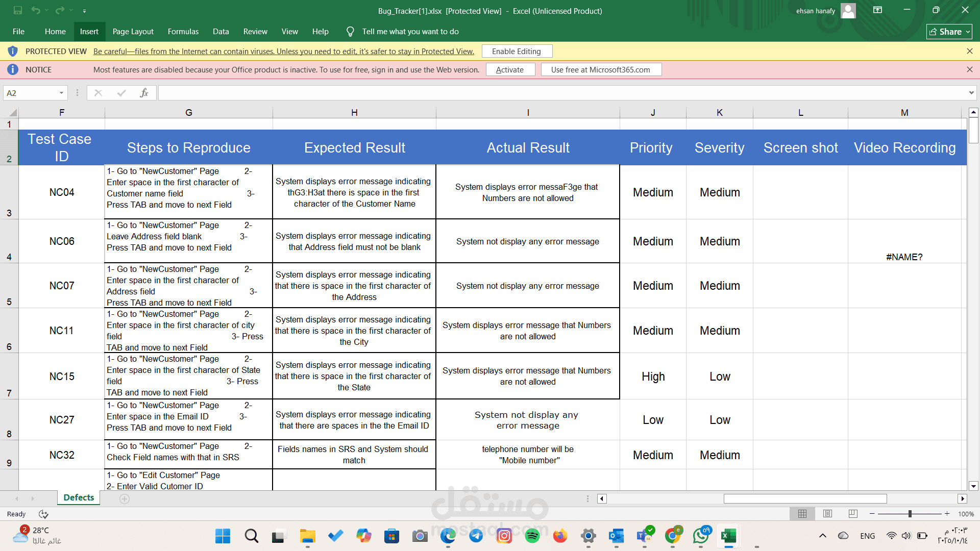Image resolution: width=980 pixels, height=551 pixels.
Task: Click the add new sheet plus icon
Action: [x=125, y=499]
